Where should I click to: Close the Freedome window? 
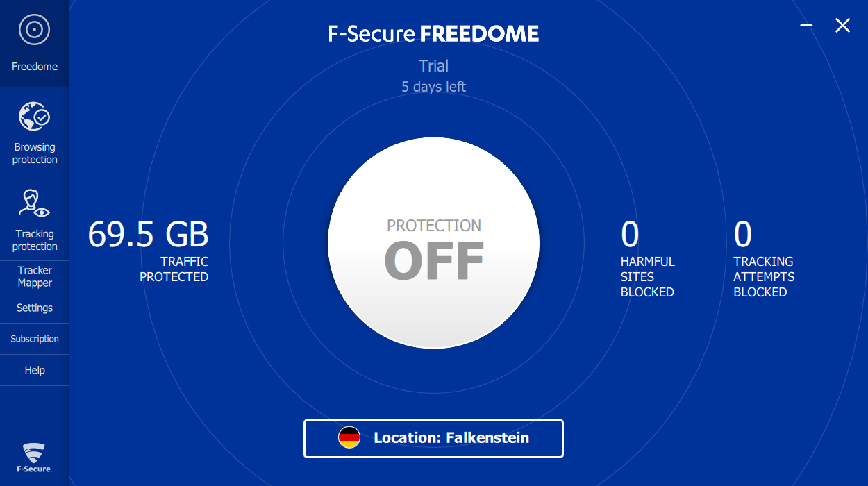pyautogui.click(x=842, y=26)
